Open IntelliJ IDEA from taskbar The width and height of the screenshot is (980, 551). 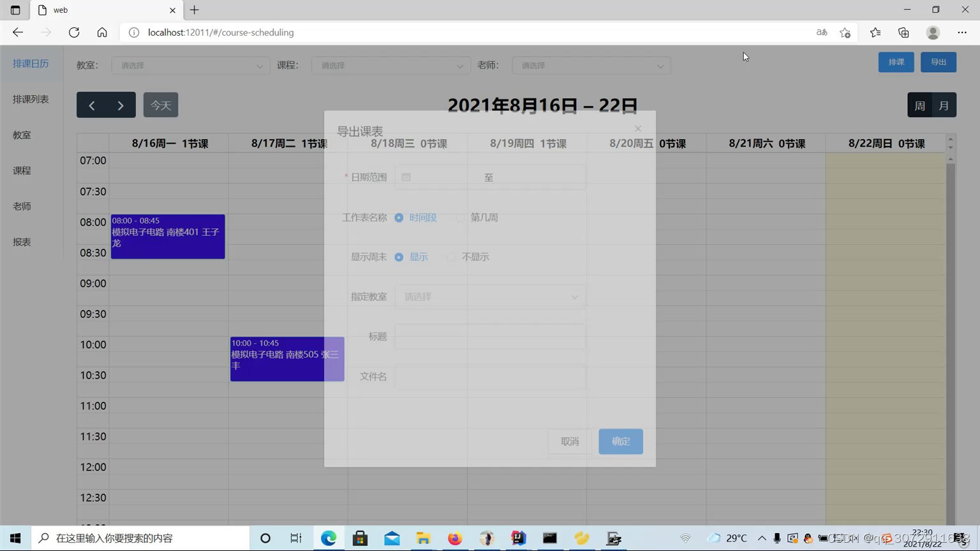click(x=518, y=538)
